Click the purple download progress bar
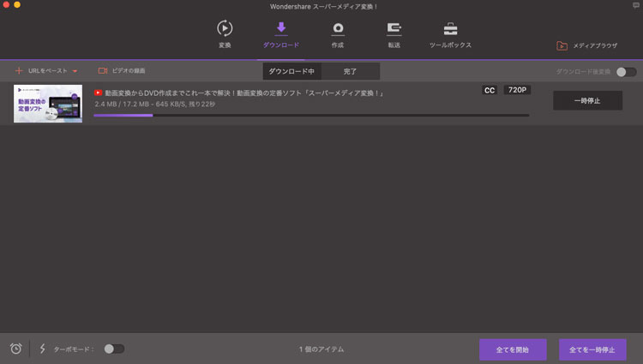The height and width of the screenshot is (364, 643). (x=311, y=116)
